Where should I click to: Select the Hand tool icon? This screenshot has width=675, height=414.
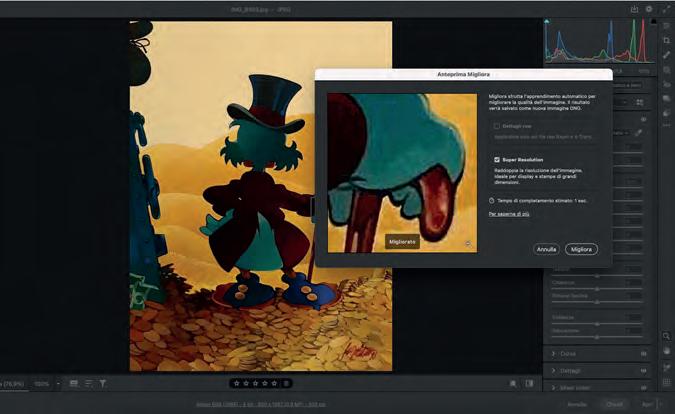[x=666, y=351]
